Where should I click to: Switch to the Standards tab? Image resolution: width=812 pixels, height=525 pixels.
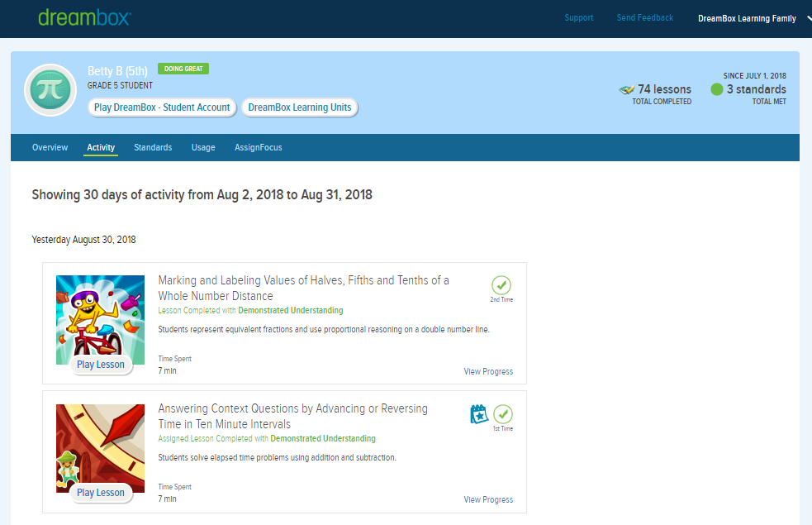coord(153,148)
